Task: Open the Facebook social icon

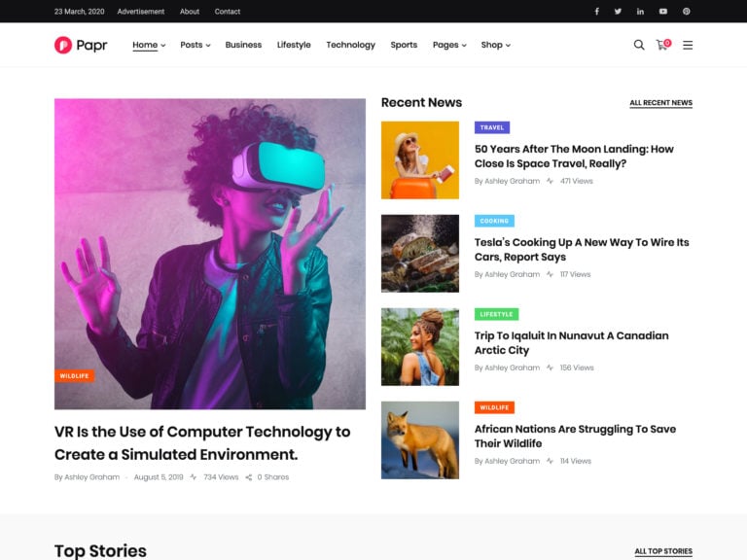Action: [x=596, y=12]
